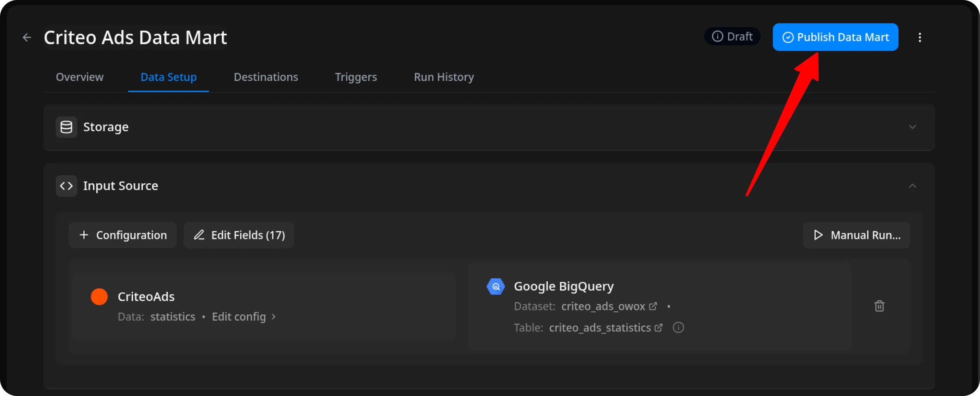Click the Draft status badge
The height and width of the screenshot is (396, 980).
click(732, 37)
